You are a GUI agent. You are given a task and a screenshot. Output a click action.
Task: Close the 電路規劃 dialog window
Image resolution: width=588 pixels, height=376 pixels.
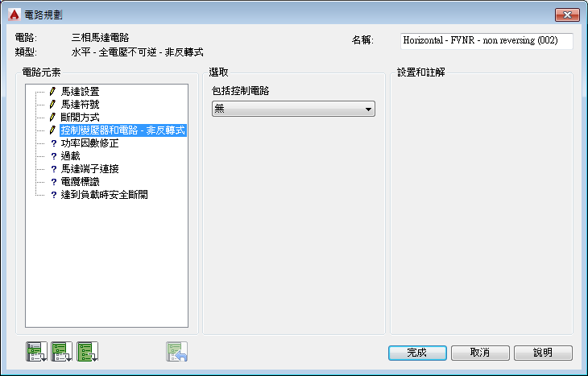(567, 14)
